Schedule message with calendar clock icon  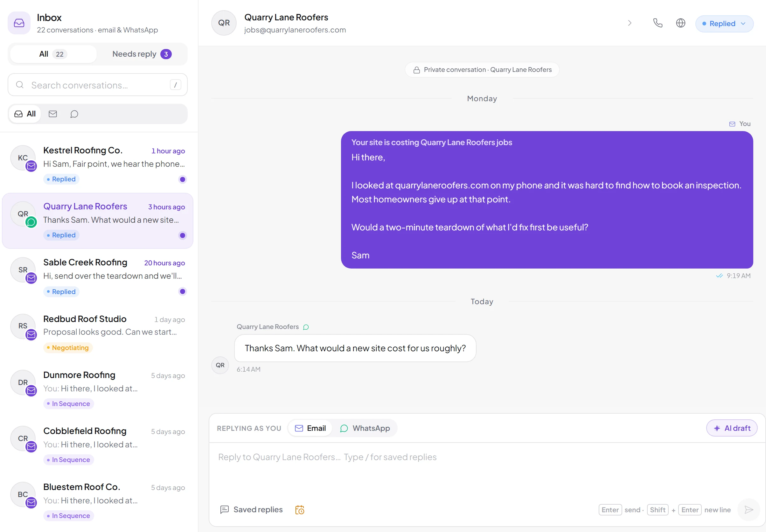300,510
